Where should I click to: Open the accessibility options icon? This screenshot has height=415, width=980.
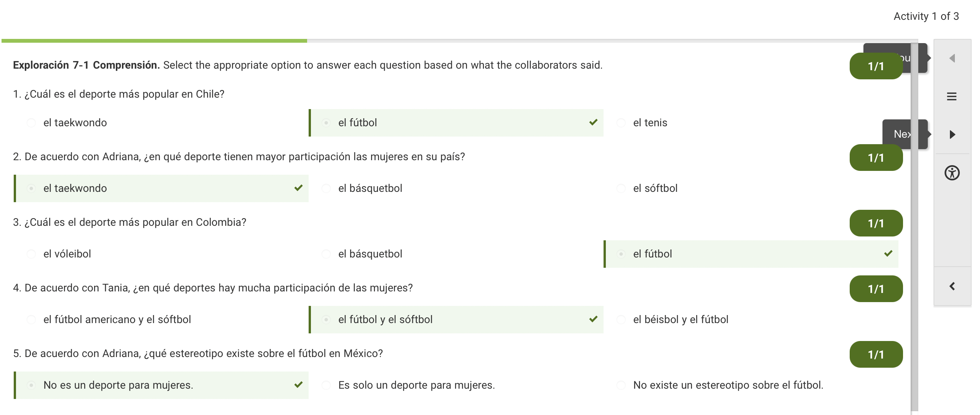coord(952,173)
